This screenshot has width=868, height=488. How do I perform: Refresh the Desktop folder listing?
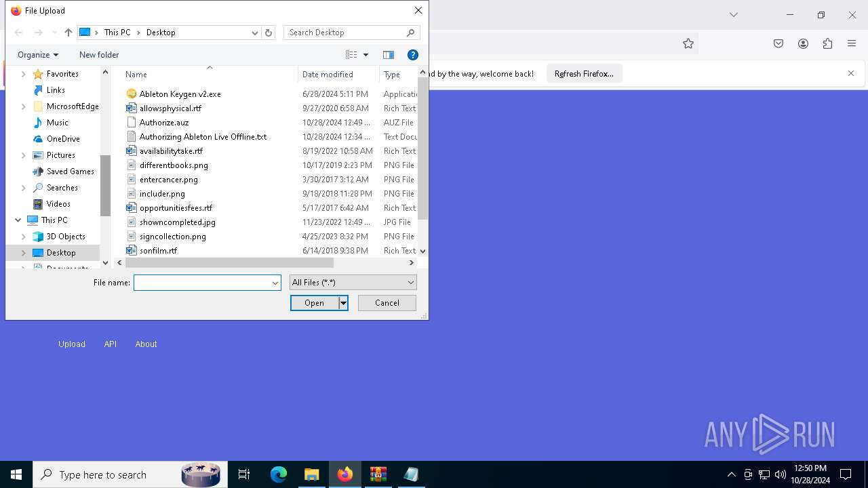click(269, 33)
